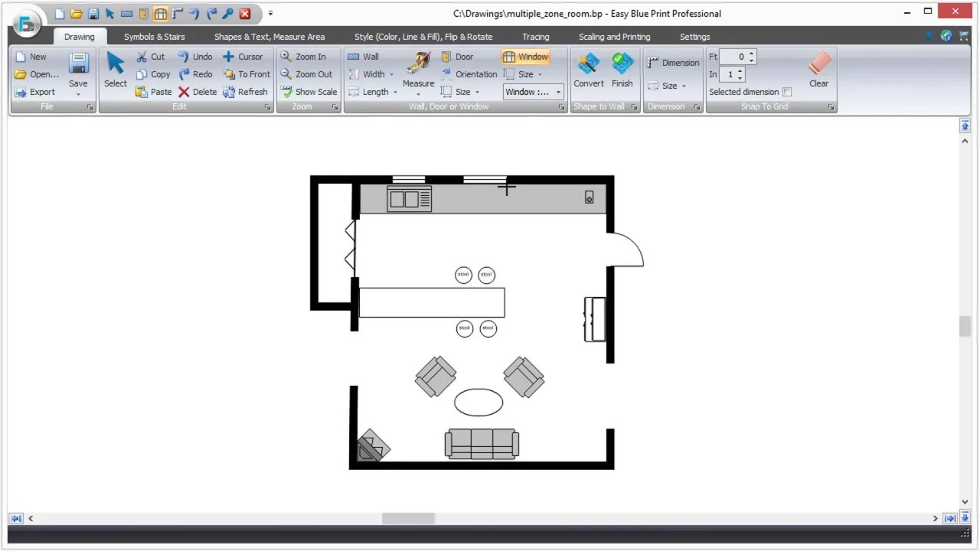Expand the wall Width dropdown

tap(371, 74)
